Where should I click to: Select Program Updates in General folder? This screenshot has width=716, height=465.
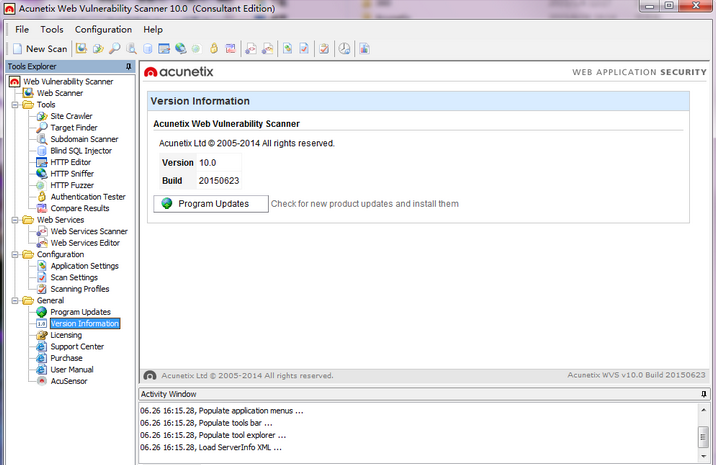tap(80, 312)
